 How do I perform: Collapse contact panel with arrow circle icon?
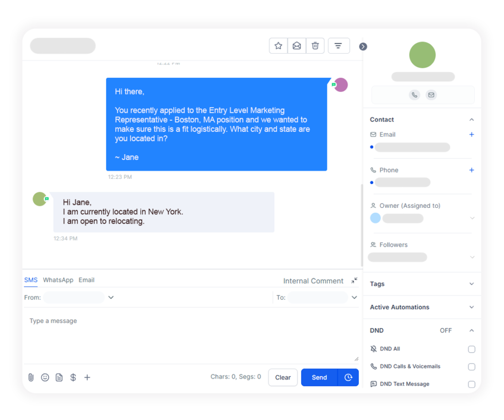363,47
